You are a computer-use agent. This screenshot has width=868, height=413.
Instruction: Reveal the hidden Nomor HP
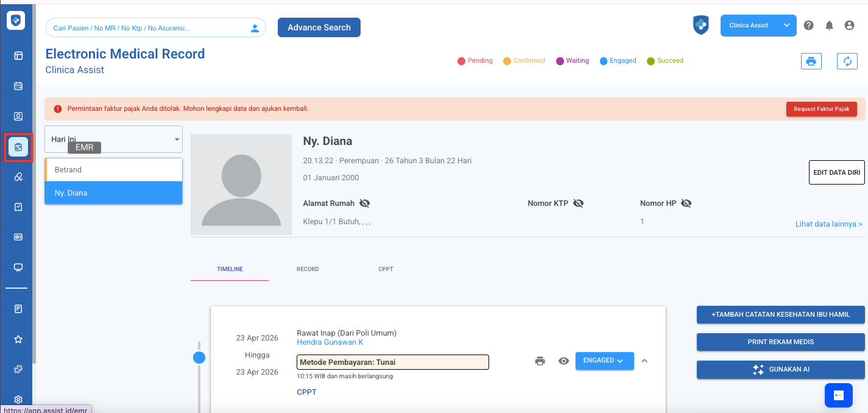point(686,203)
